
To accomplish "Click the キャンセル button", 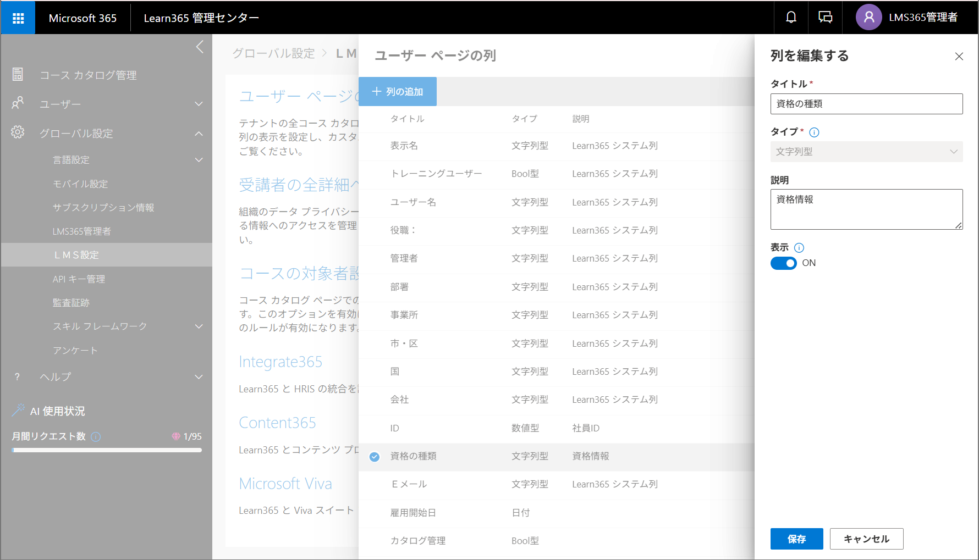I will click(x=866, y=539).
